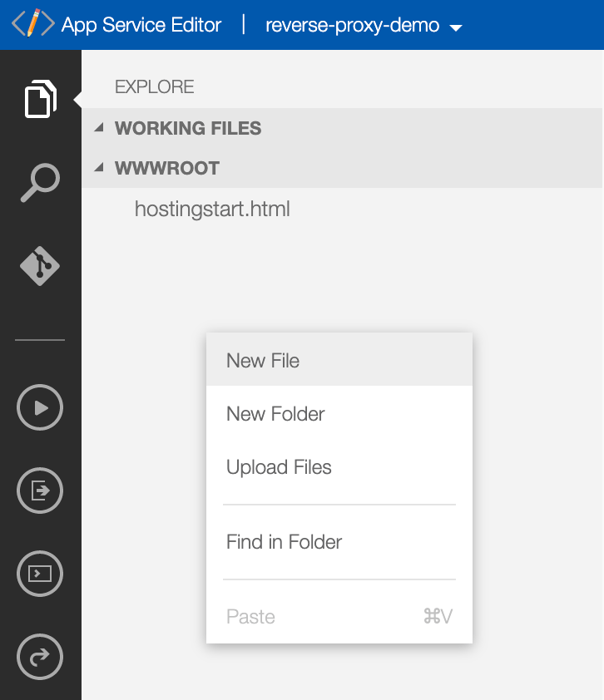Screen dimensions: 604x700
Task: Click the curved arrow icon at sidebar bottom
Action: tap(40, 658)
